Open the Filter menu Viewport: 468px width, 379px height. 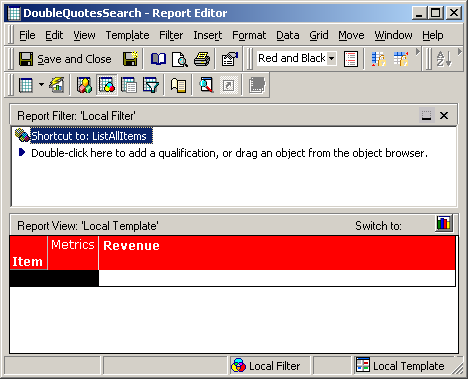pos(171,35)
